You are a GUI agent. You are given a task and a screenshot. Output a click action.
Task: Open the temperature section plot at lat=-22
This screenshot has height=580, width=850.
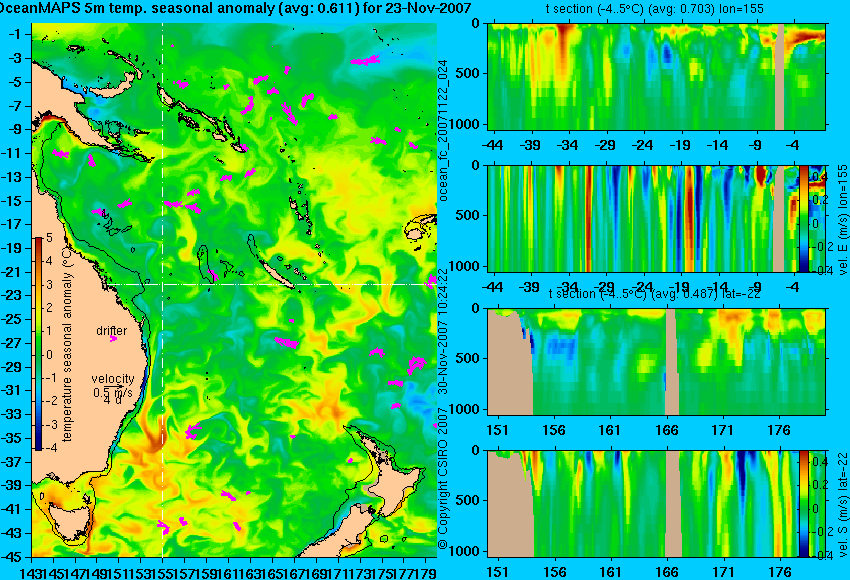click(x=656, y=362)
